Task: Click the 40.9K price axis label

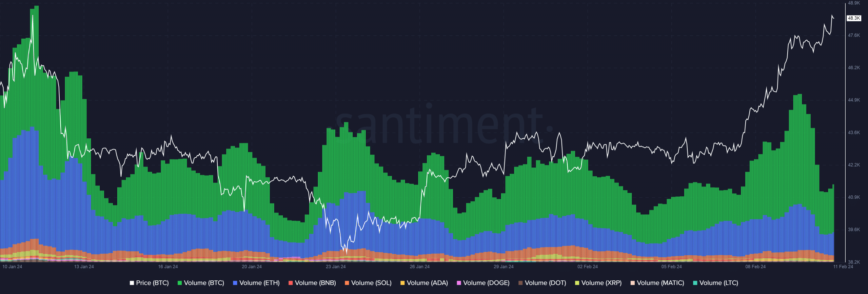Action: [x=854, y=197]
